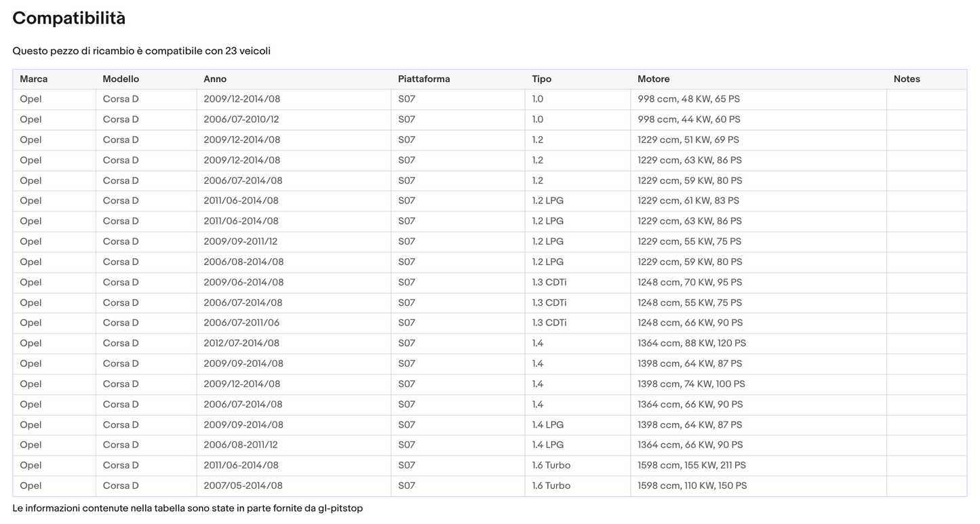Viewport: 980px width, 524px height.
Task: Click the year range 2009/09-2011/12
Action: (x=241, y=241)
